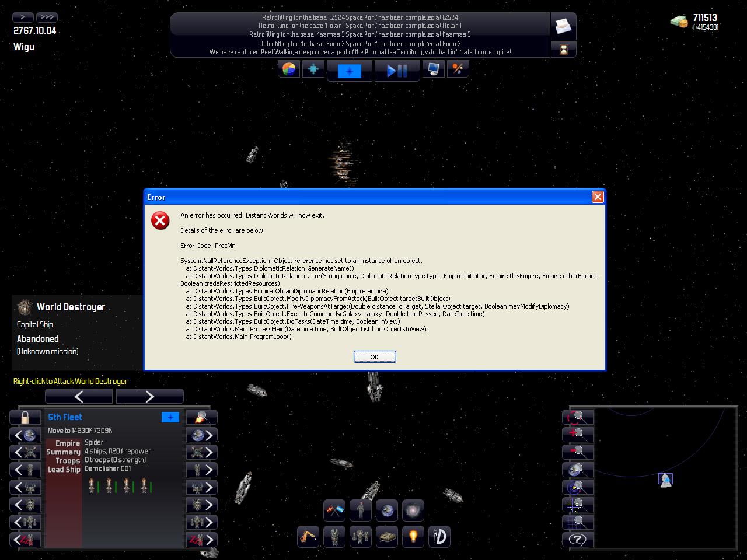Click the 5th Fleet blue flag badge
Image resolution: width=747 pixels, height=560 pixels.
[x=170, y=417]
